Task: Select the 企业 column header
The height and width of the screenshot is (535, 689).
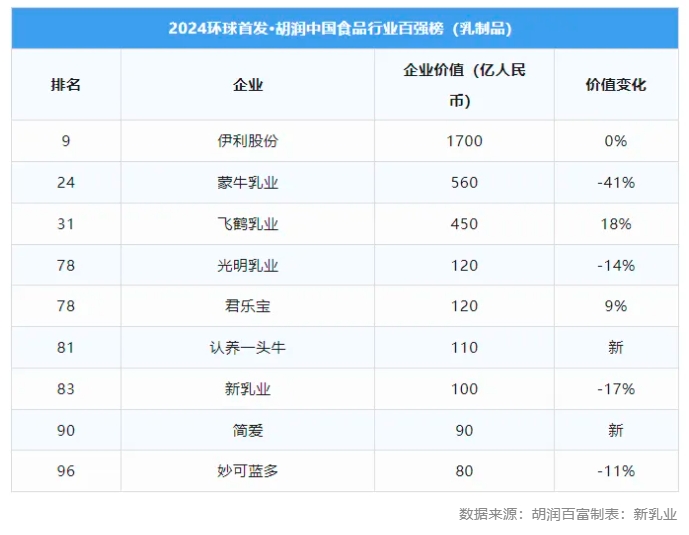Action: pyautogui.click(x=248, y=84)
